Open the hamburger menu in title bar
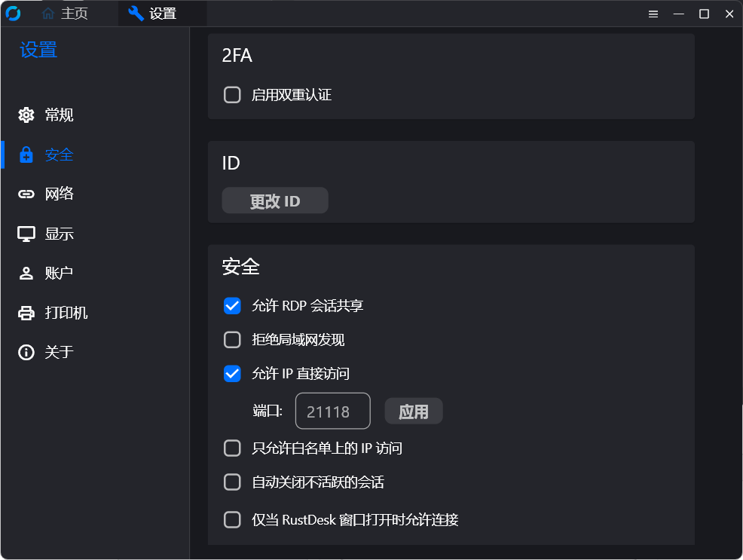 [653, 14]
